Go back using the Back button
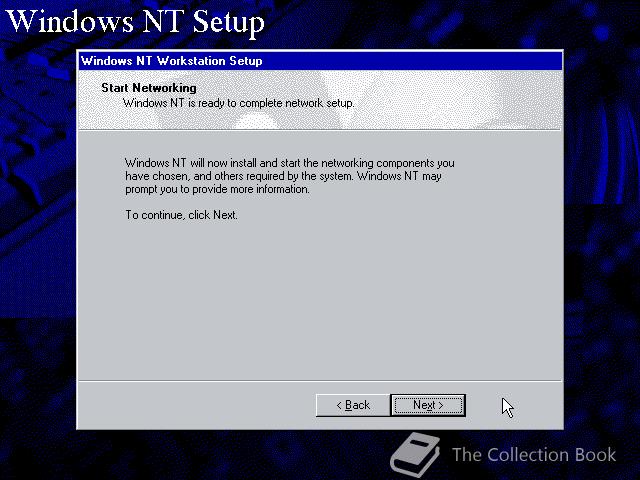 pos(353,405)
